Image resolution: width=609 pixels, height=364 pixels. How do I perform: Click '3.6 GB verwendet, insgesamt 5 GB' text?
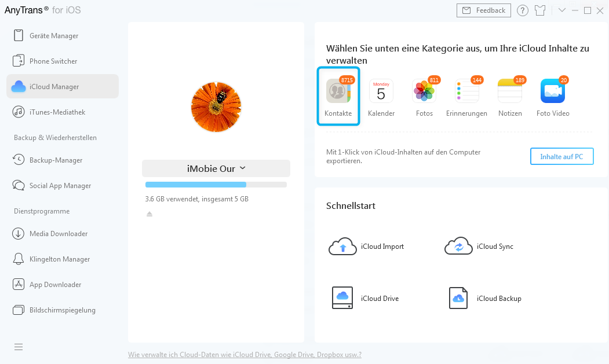[196, 199]
